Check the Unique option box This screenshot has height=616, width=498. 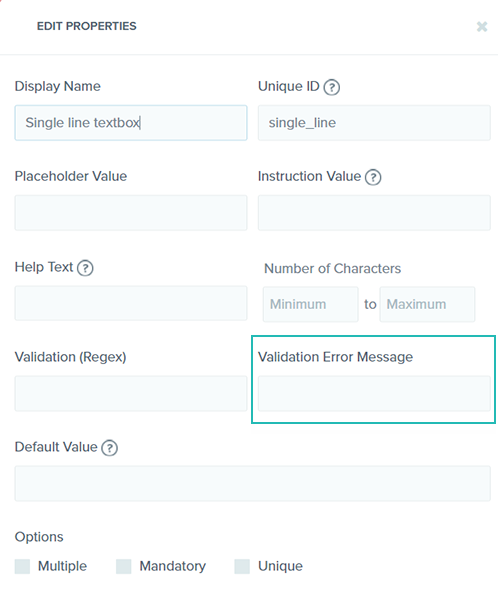coord(242,566)
